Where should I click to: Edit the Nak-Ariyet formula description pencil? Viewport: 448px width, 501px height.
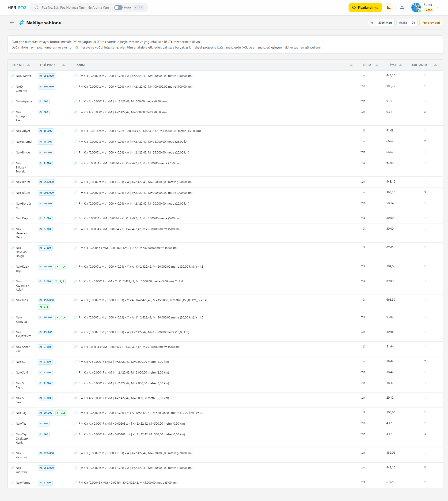tap(76, 131)
